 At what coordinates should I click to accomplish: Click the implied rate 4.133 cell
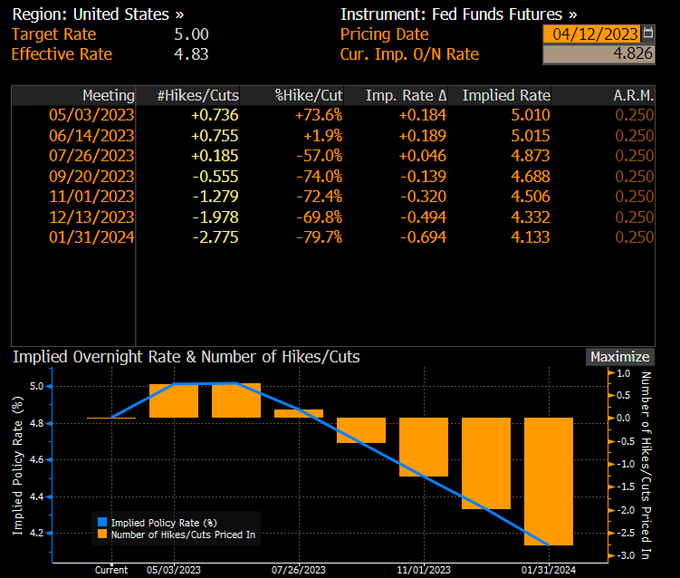(x=530, y=237)
